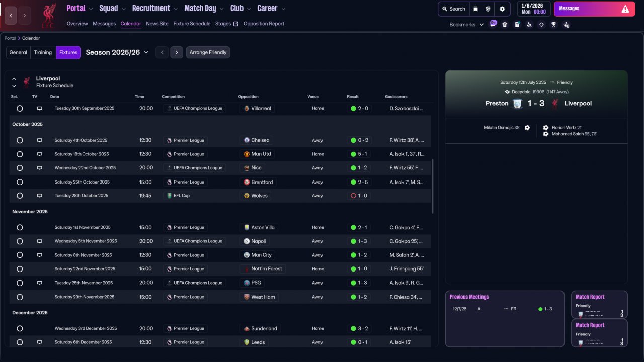Open the first Match Report card
This screenshot has width=644, height=362.
599,305
